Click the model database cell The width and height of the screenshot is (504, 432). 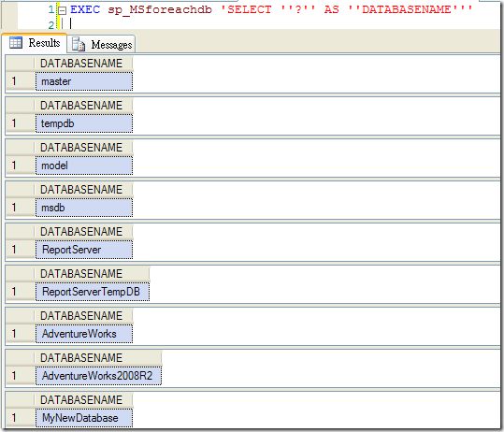[84, 166]
